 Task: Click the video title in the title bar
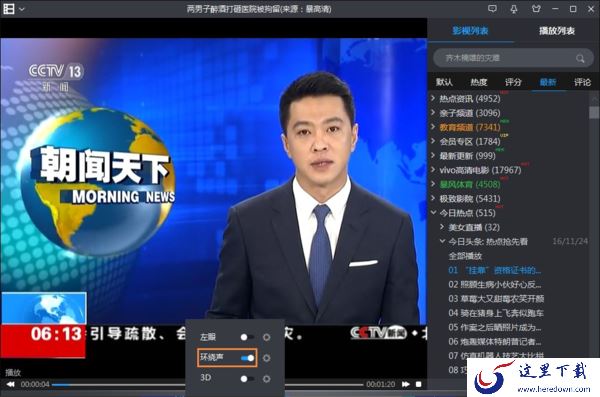coord(259,9)
